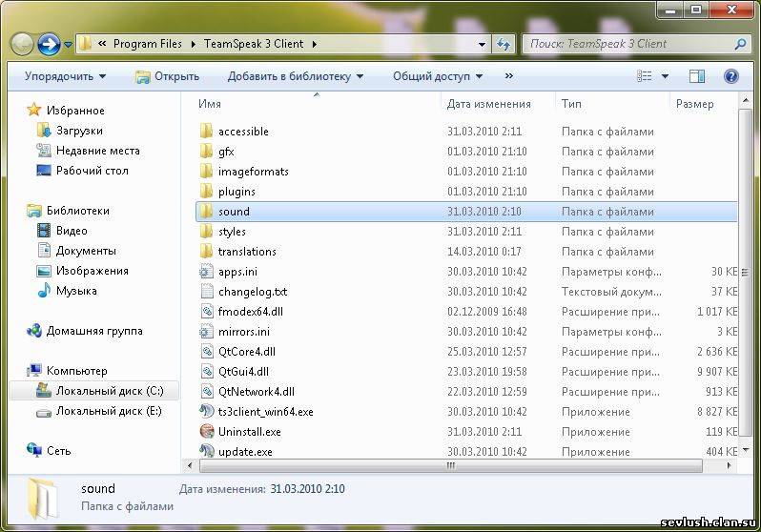Open recent pages dropdown beside navigation arrows

point(69,45)
